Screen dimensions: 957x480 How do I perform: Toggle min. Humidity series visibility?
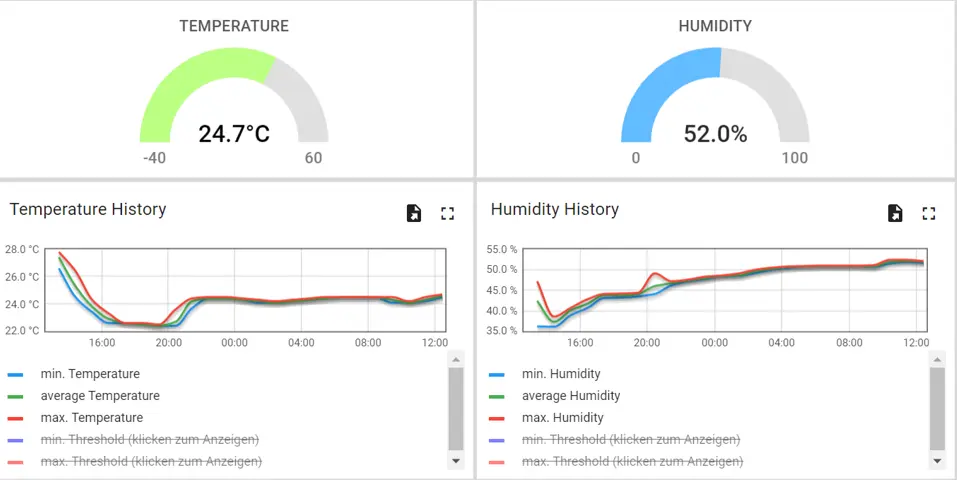click(560, 374)
